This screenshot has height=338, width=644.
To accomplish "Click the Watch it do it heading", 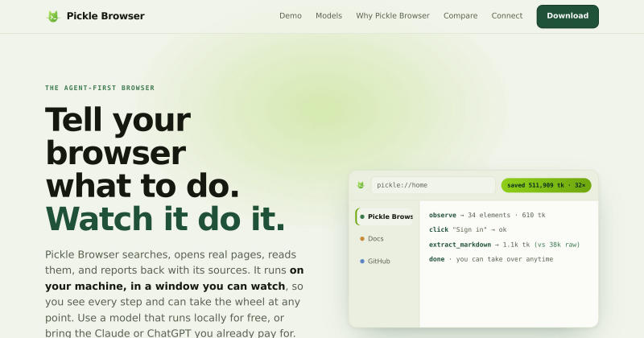I will click(x=165, y=219).
